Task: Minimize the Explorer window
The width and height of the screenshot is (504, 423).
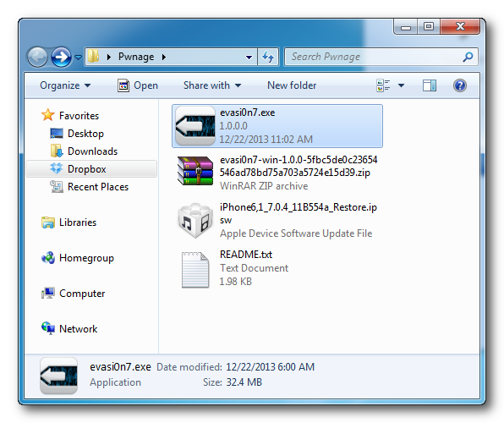Action: coord(406,27)
